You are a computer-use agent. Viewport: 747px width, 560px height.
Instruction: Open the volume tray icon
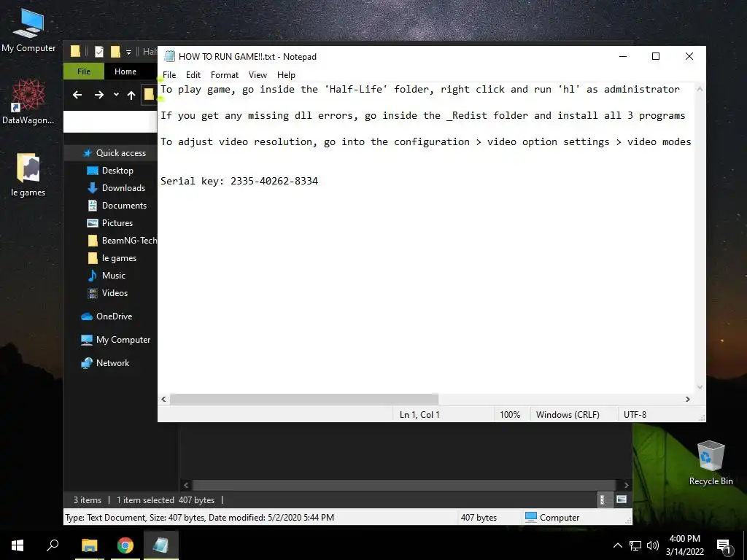coord(653,545)
